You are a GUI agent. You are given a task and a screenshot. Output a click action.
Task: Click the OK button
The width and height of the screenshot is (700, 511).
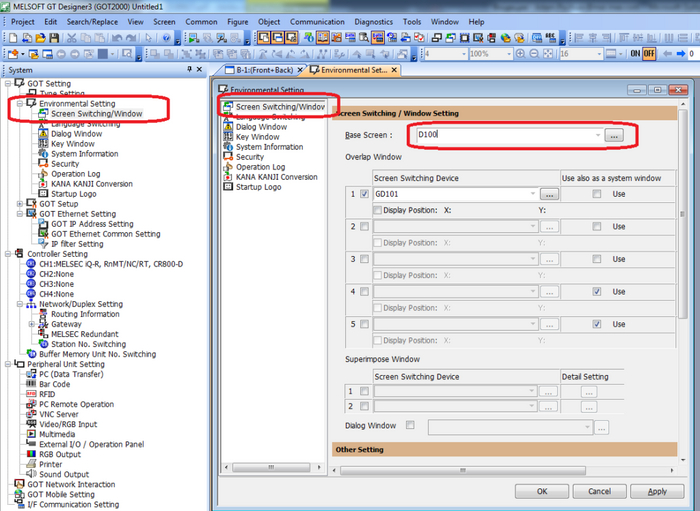click(541, 491)
